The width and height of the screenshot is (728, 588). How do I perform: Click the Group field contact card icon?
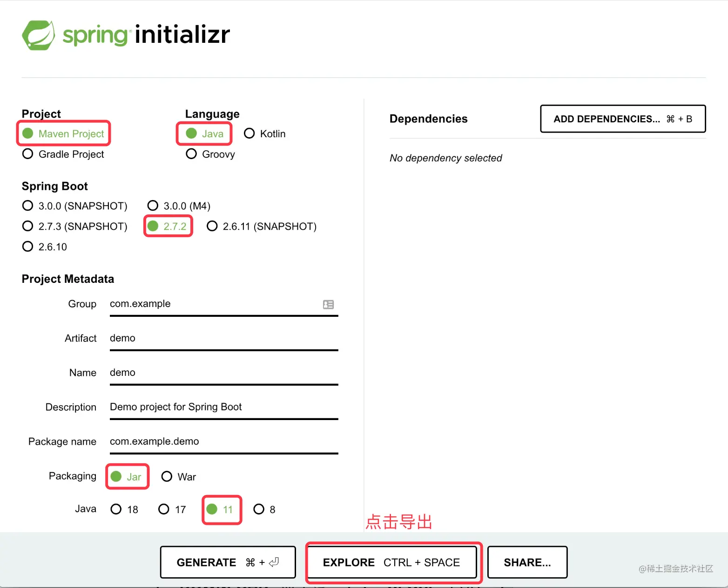[x=328, y=304]
